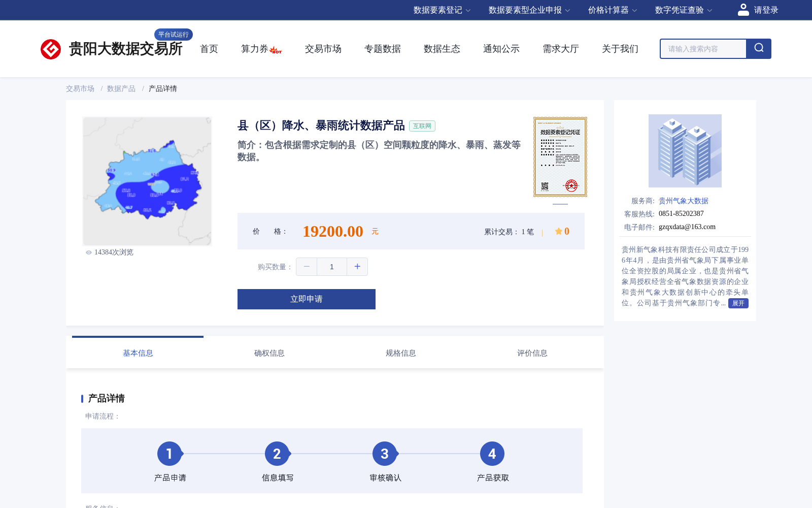Click the hotline number 0851-85202387

(681, 214)
